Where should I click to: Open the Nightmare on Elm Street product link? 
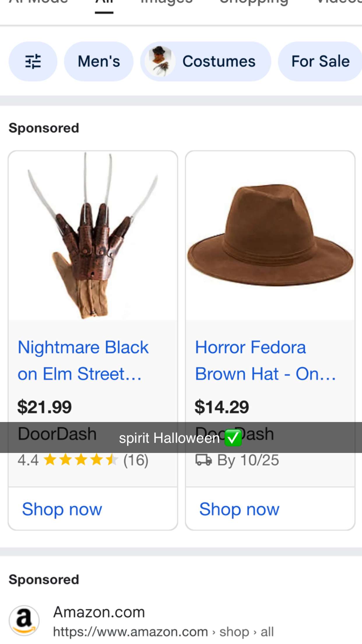(83, 360)
